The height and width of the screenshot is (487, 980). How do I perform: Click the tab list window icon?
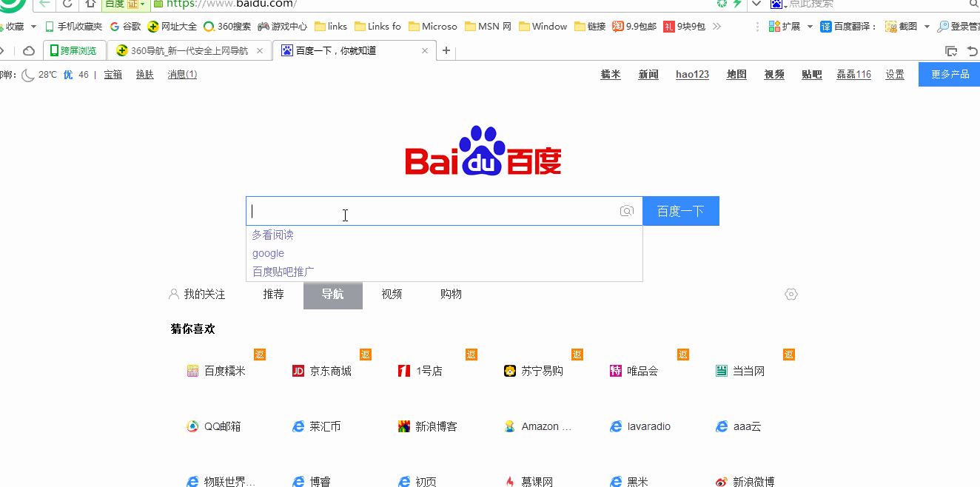(x=951, y=51)
